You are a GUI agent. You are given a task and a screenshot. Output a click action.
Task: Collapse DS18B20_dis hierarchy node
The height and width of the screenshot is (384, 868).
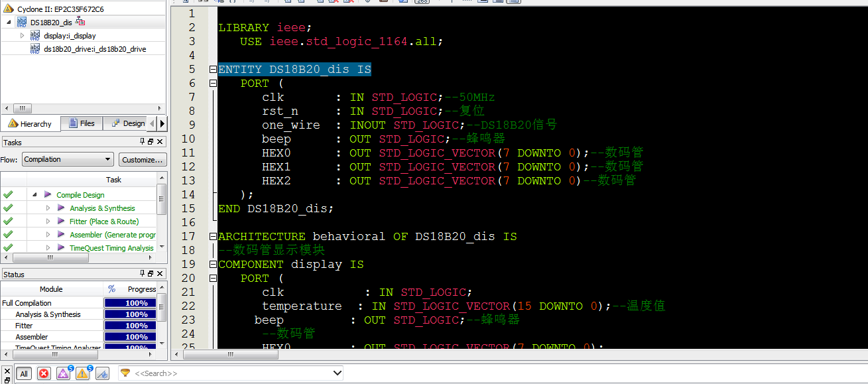click(x=9, y=23)
